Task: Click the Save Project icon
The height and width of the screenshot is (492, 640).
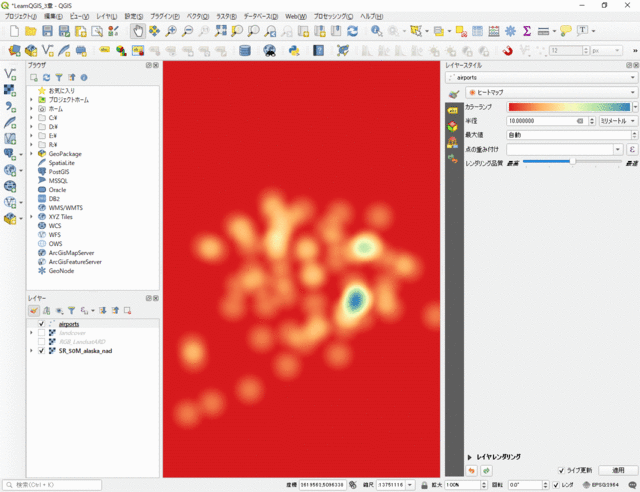Action: coord(47,31)
